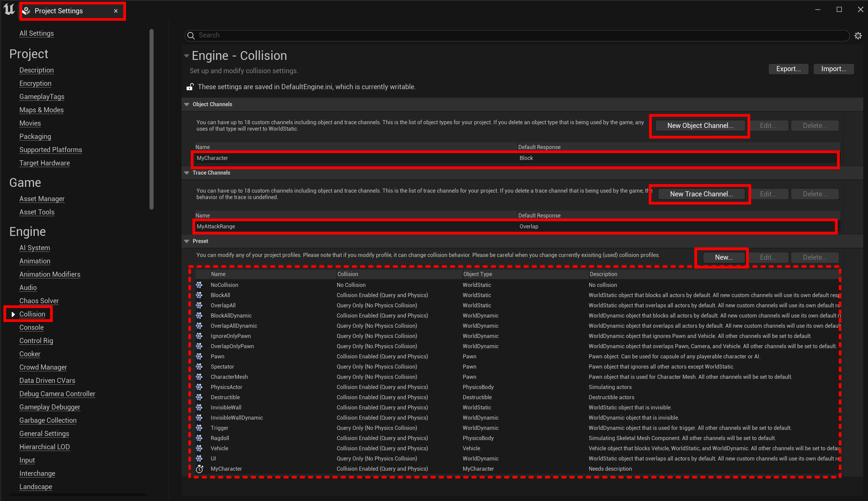The width and height of the screenshot is (868, 501).
Task: Select the Vehicle preset name
Action: 220,448
